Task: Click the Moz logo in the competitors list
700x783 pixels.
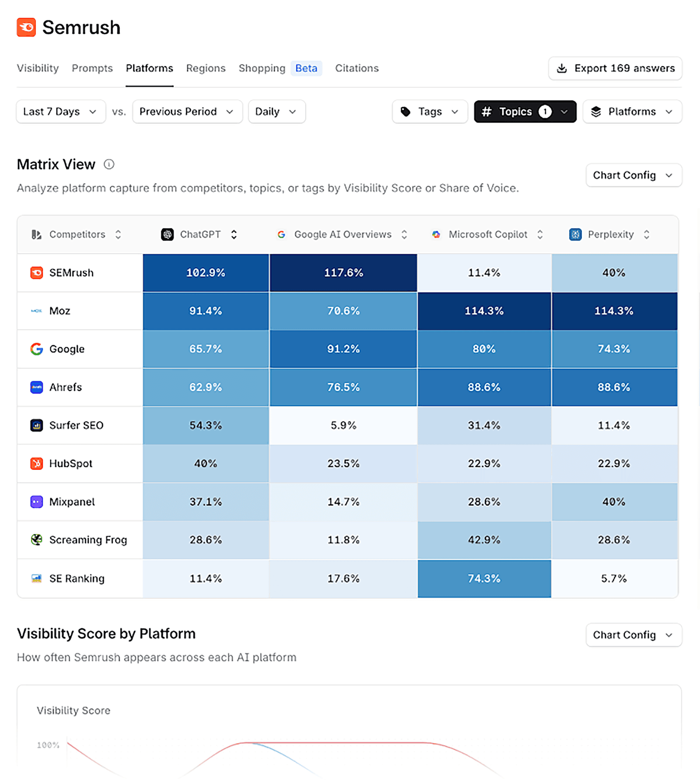Action: (37, 311)
